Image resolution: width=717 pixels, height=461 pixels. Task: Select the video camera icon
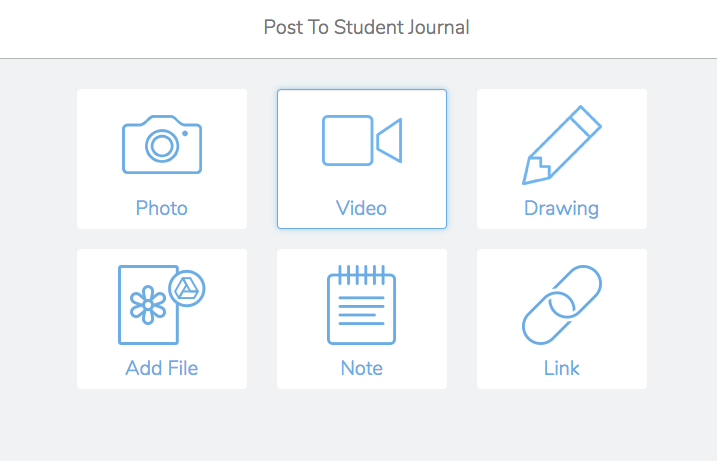[x=361, y=140]
